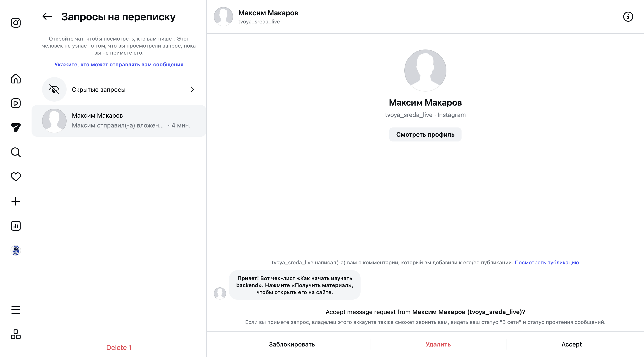Click tvoya_sreda_live username in header
This screenshot has height=357, width=644.
(x=259, y=21)
